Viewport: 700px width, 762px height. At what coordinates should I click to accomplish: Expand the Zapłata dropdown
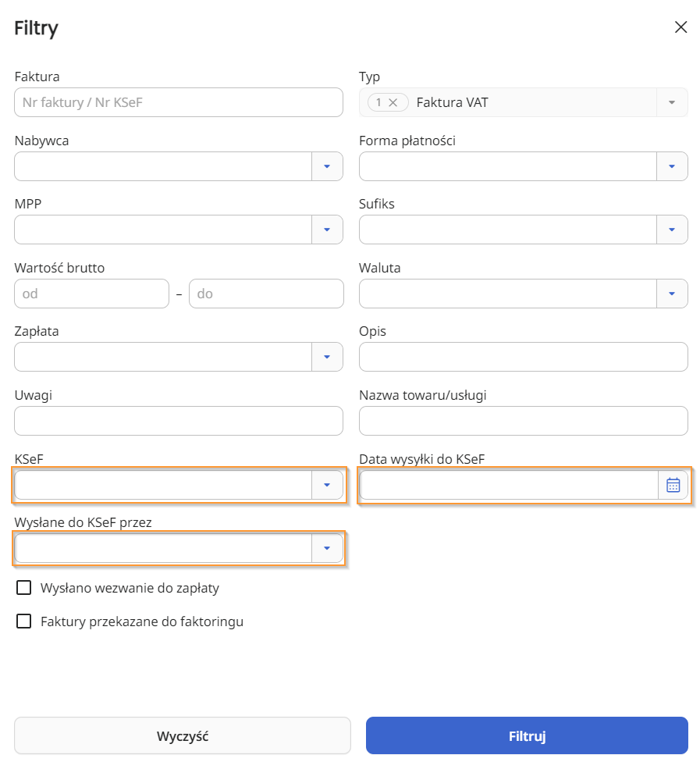327,357
